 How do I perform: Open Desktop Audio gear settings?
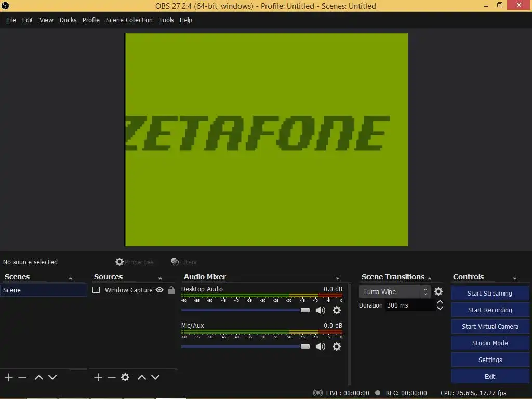tap(336, 310)
